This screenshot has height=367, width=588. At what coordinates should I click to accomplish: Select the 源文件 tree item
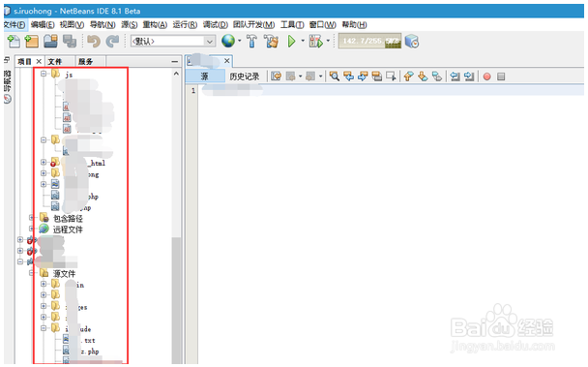(x=64, y=273)
